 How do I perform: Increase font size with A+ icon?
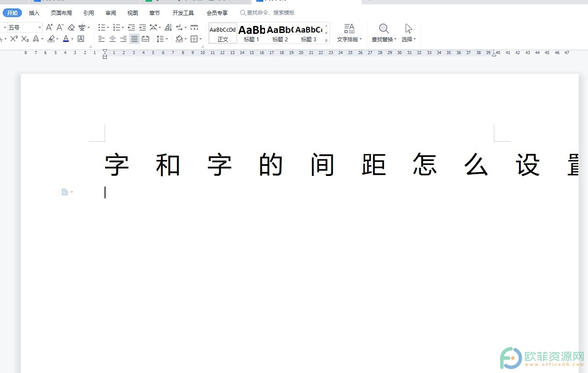click(x=49, y=27)
